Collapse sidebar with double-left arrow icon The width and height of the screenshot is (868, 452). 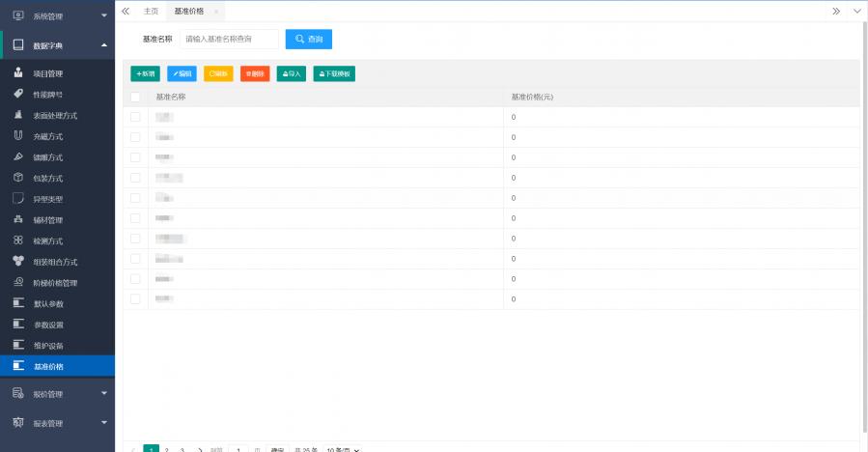coord(126,11)
